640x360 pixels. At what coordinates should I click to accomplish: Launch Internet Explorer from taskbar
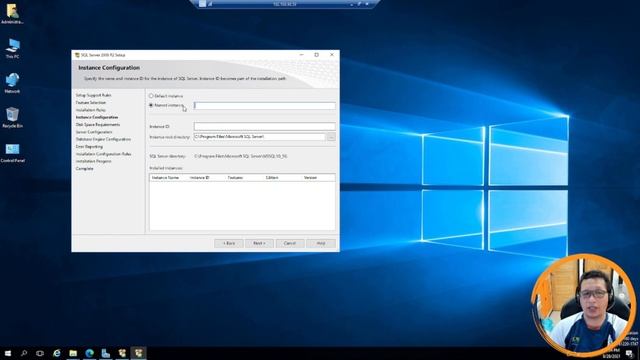click(x=57, y=353)
